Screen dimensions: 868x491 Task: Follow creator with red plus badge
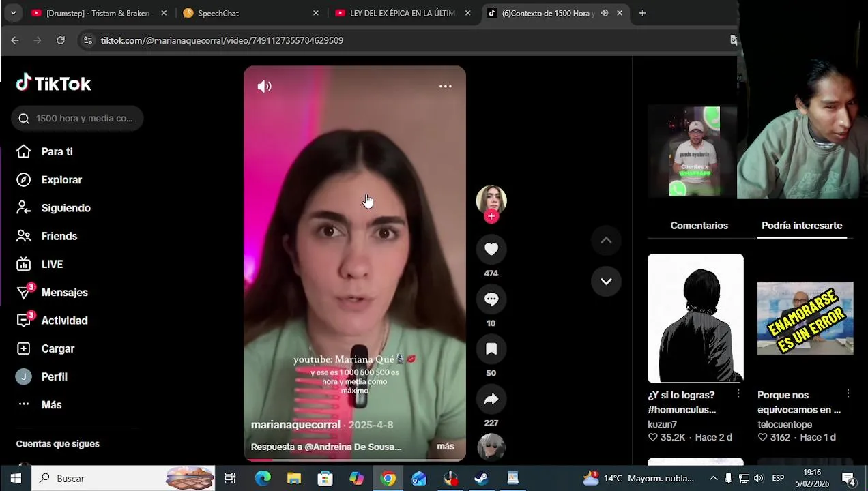491,217
